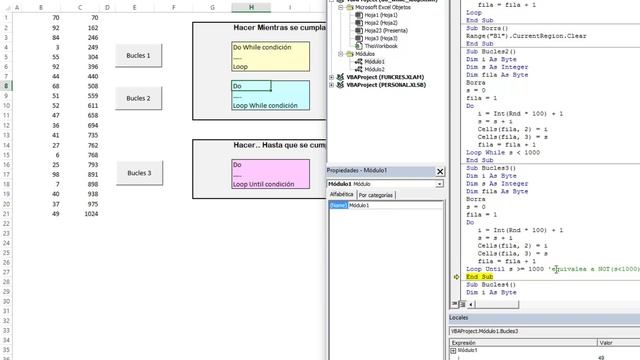Select row 8 header
This screenshot has width=640, height=360.
[x=6, y=86]
